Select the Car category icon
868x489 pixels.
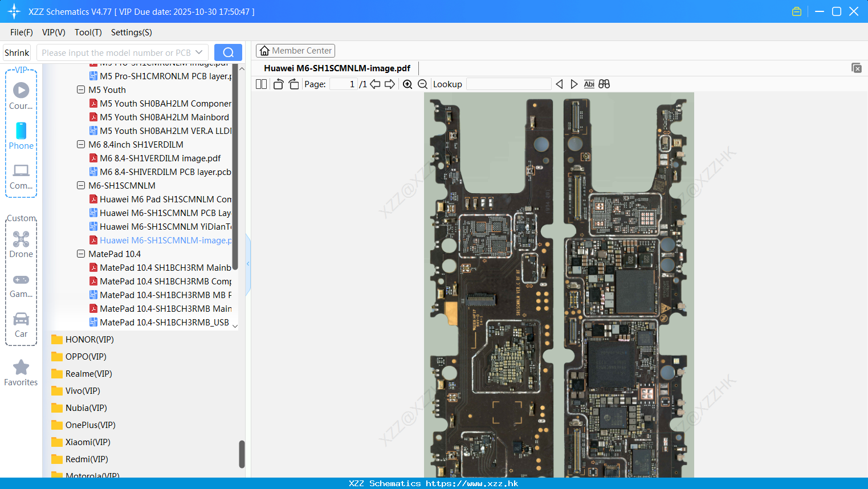click(21, 325)
